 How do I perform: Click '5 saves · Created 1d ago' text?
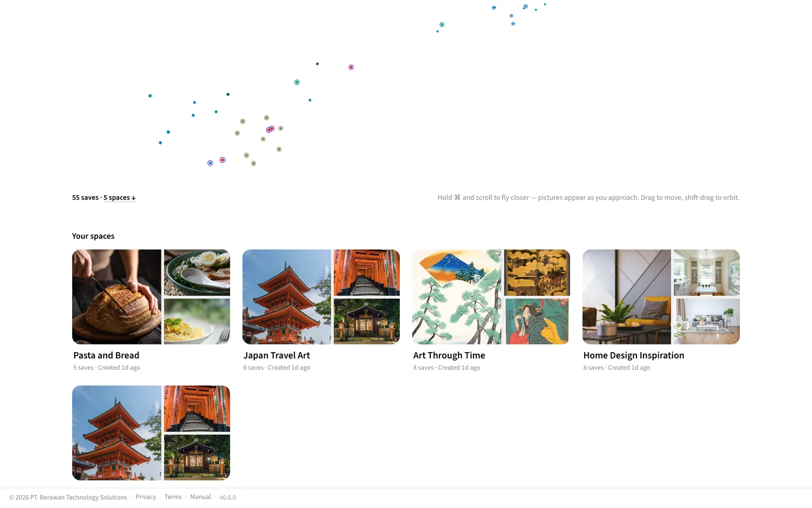click(x=107, y=368)
